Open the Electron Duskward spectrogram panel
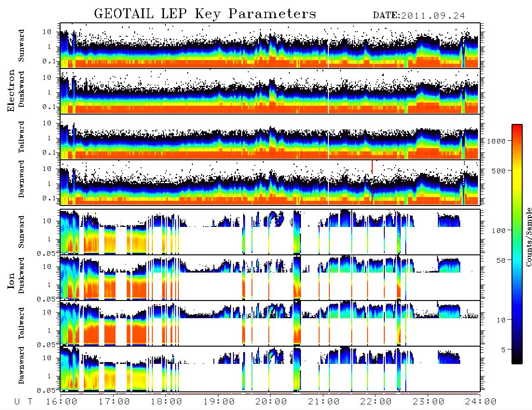Screen dimensions: 532x410 270,91
